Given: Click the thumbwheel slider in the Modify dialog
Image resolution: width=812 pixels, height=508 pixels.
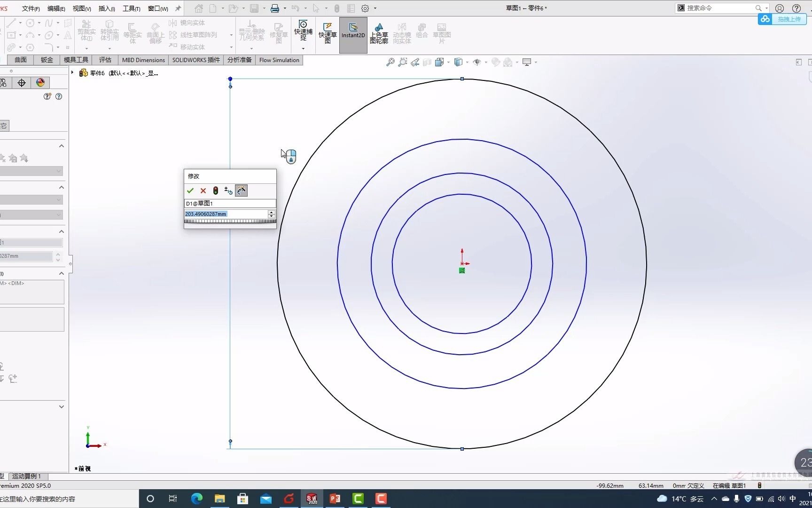Looking at the screenshot, I should (x=230, y=221).
